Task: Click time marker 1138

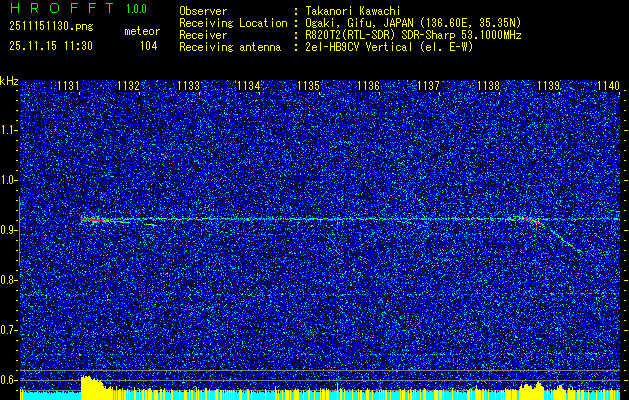Action: click(489, 85)
